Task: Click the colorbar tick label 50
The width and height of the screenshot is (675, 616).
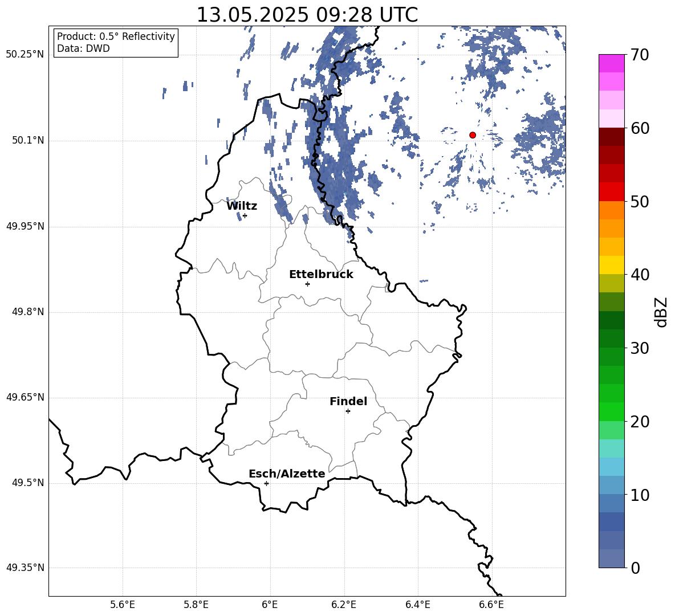Action: tap(640, 202)
